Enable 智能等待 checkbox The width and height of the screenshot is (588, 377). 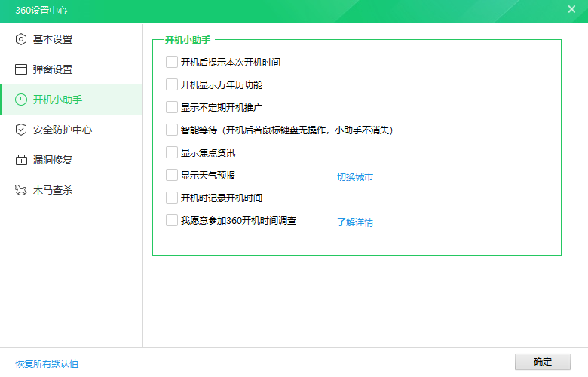172,130
